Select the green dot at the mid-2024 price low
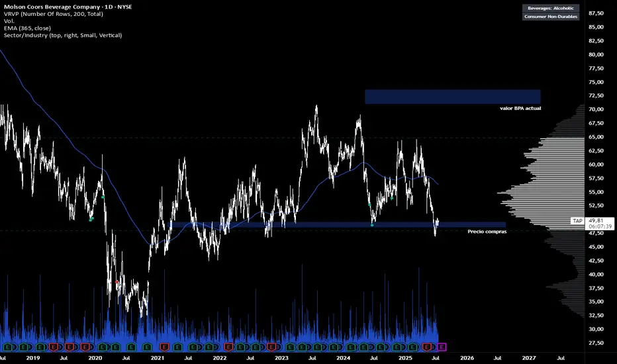Viewport: 617px width, 364px height. (372, 225)
